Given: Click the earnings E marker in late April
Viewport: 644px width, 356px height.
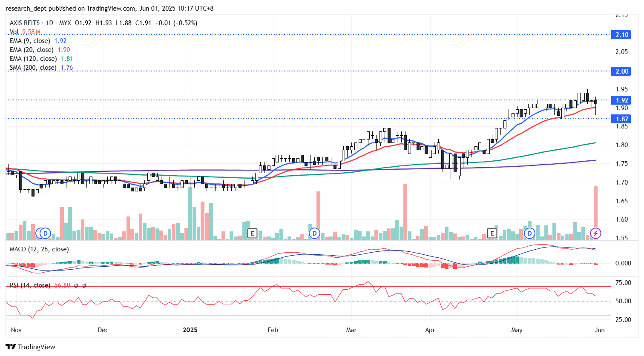Looking at the screenshot, I should coord(492,233).
